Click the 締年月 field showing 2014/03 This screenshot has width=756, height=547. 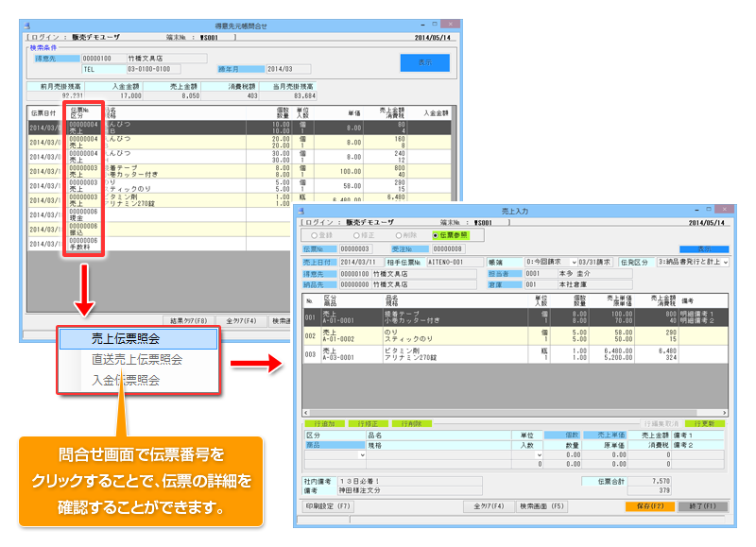point(289,69)
